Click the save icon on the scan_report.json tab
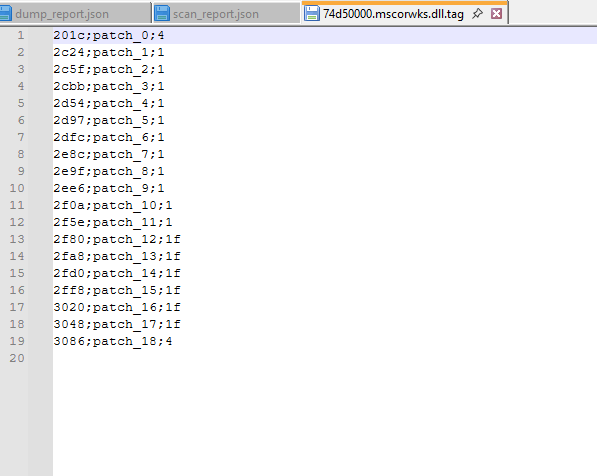Screen dimensions: 597x476 (x=162, y=14)
